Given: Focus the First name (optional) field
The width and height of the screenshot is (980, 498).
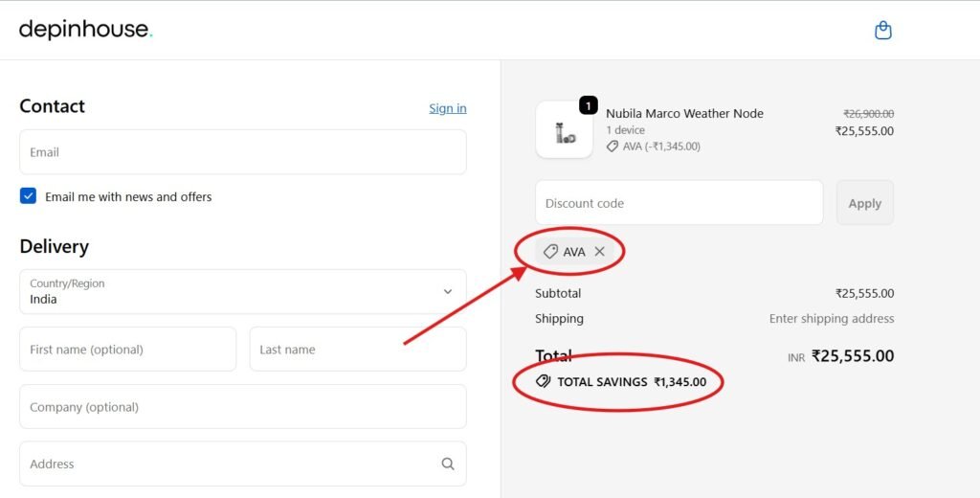Looking at the screenshot, I should coord(128,350).
